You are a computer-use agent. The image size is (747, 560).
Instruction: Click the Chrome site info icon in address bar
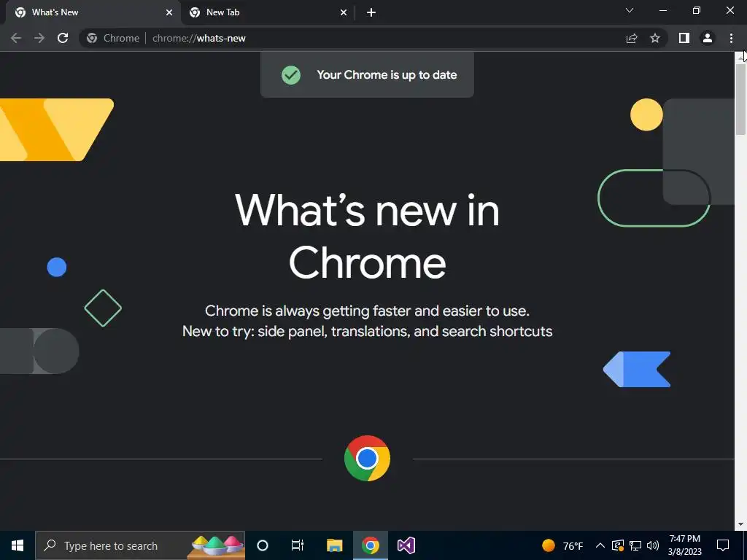(x=92, y=38)
